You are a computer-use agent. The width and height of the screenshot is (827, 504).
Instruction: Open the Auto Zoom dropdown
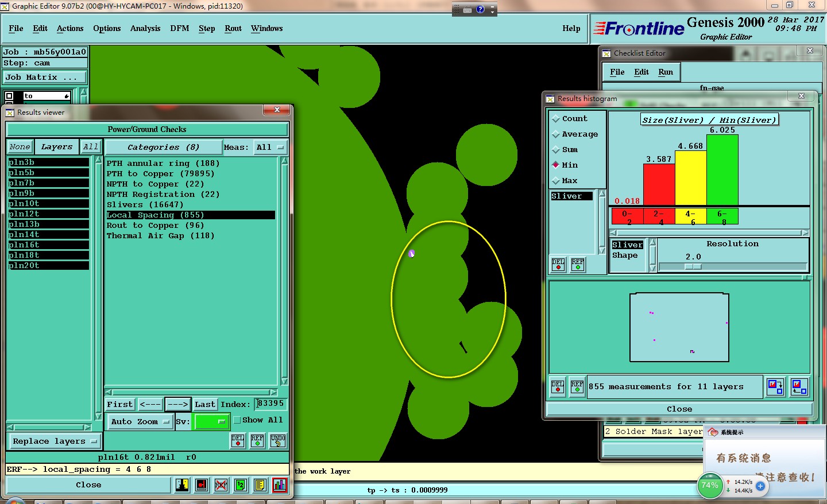click(x=140, y=422)
